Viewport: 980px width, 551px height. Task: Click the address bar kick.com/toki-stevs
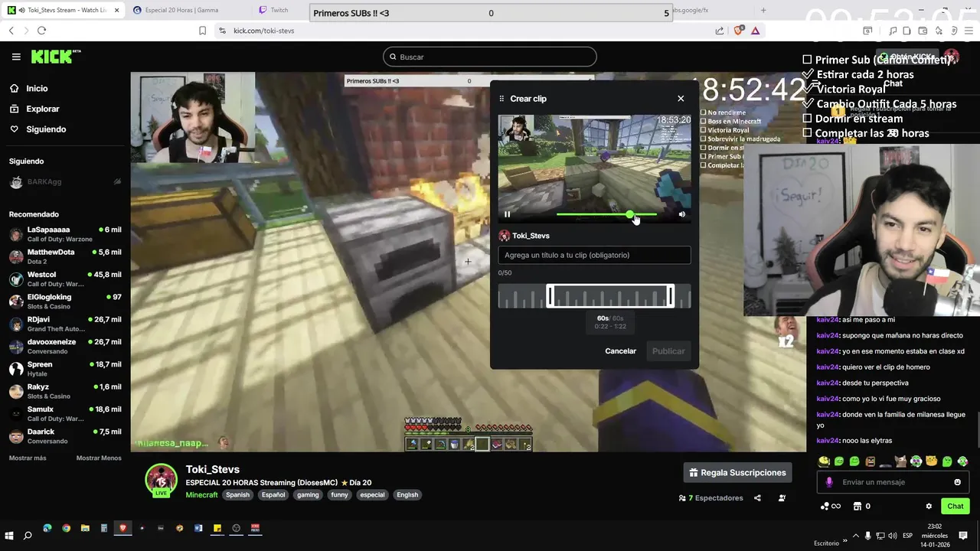(263, 31)
